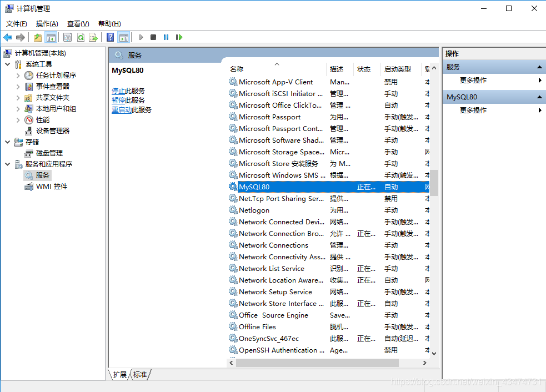Select the Offline Files service row

(x=329, y=326)
